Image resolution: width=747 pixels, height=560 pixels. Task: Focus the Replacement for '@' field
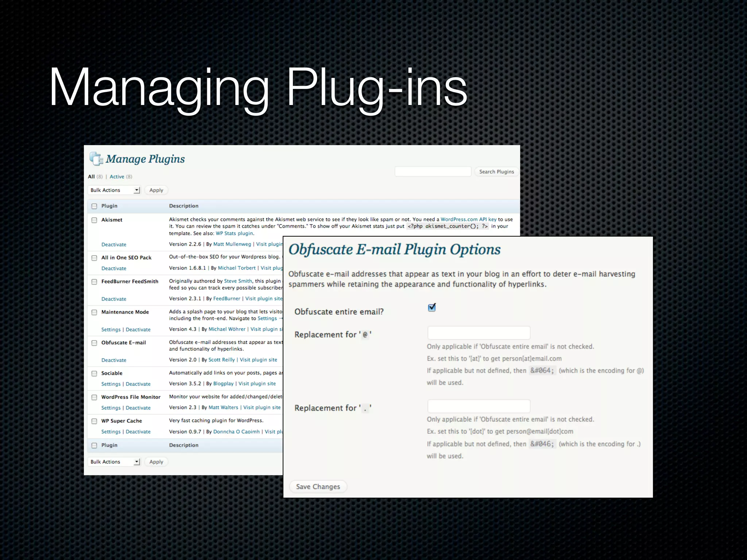point(479,333)
